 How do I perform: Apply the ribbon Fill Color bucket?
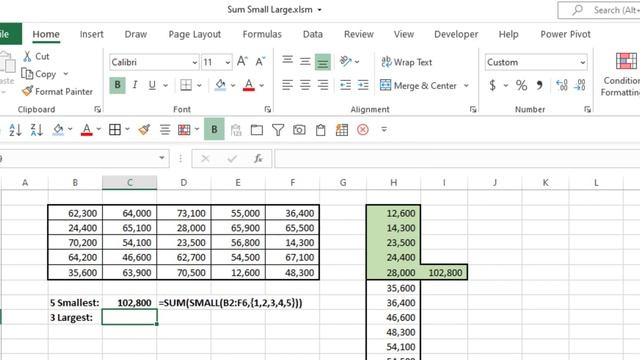pos(220,85)
